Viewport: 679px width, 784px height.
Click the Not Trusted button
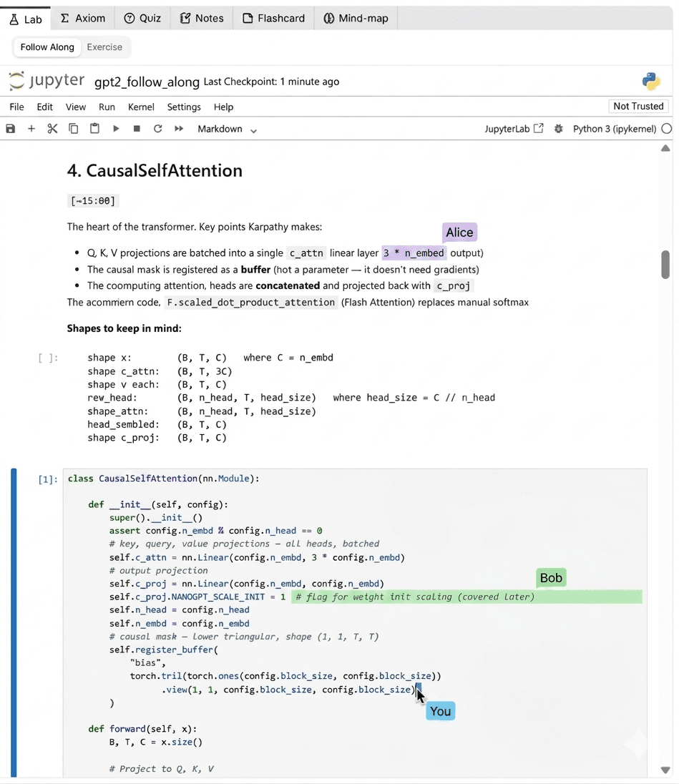tap(638, 106)
